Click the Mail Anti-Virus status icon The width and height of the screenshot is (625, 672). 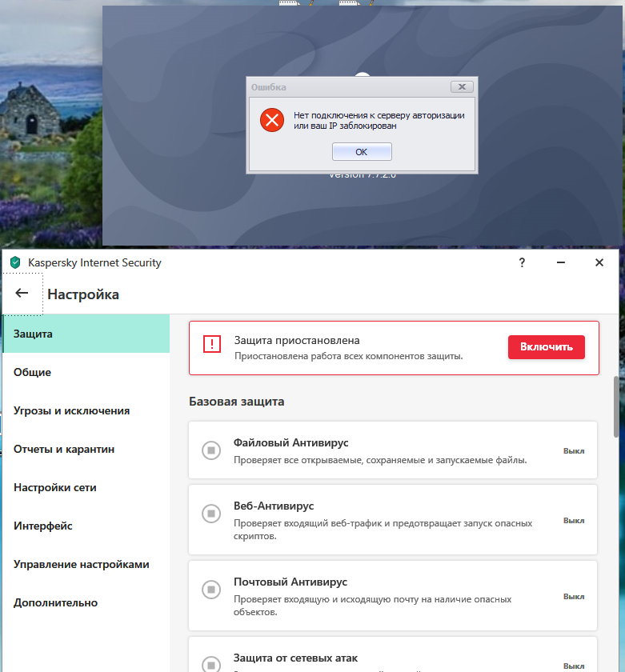[210, 590]
